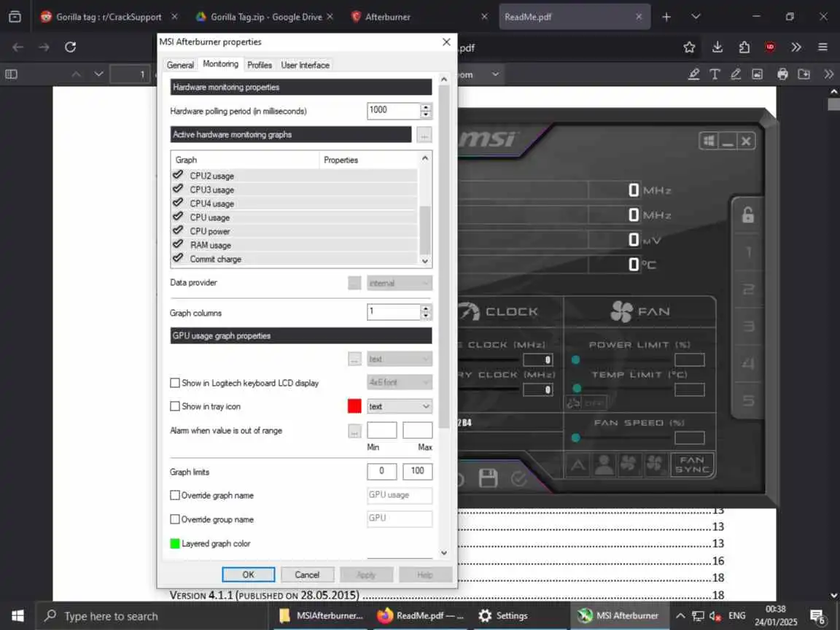Toggle the Commit charge graph checkmark

[178, 258]
